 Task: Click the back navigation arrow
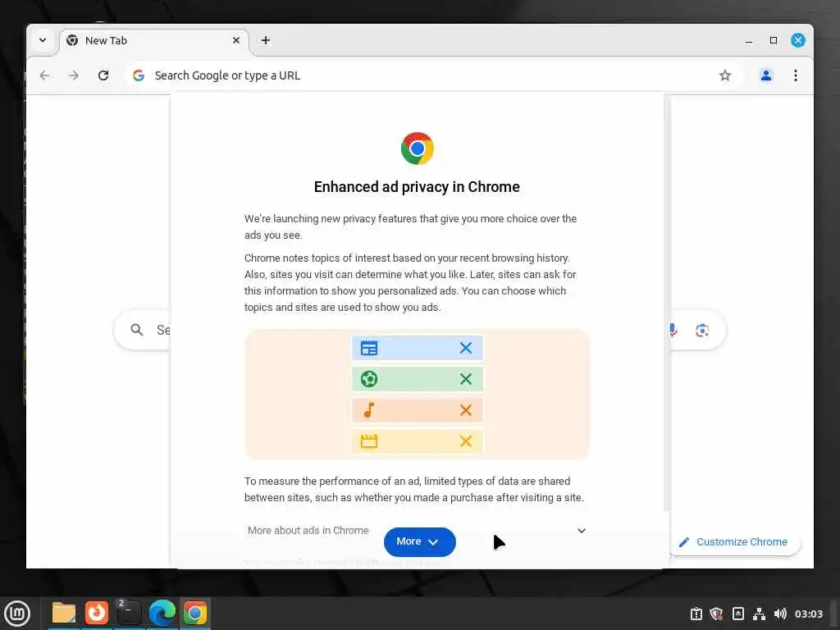pyautogui.click(x=44, y=75)
